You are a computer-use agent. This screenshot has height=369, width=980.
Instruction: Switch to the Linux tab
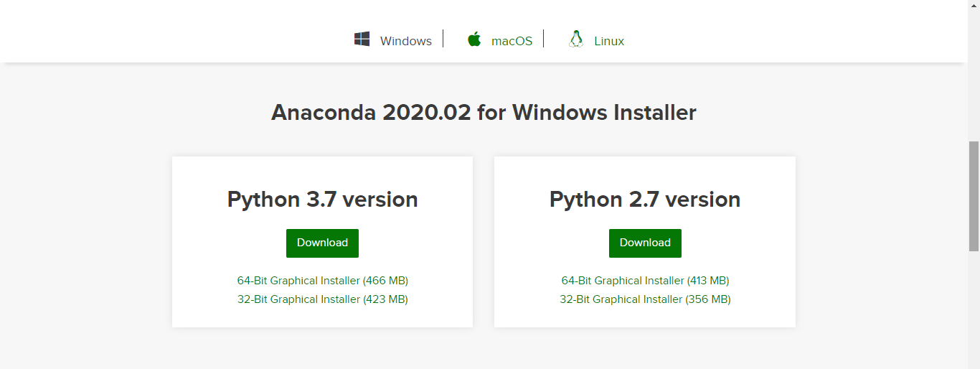(609, 41)
